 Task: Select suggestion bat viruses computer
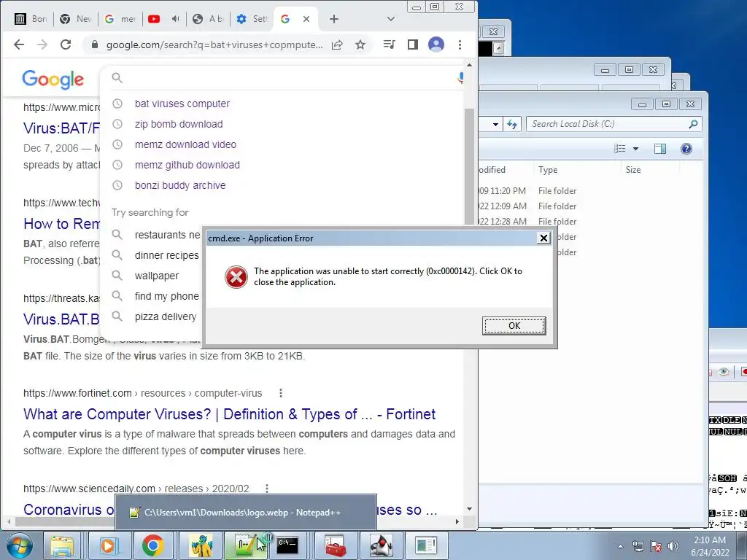[x=182, y=104]
